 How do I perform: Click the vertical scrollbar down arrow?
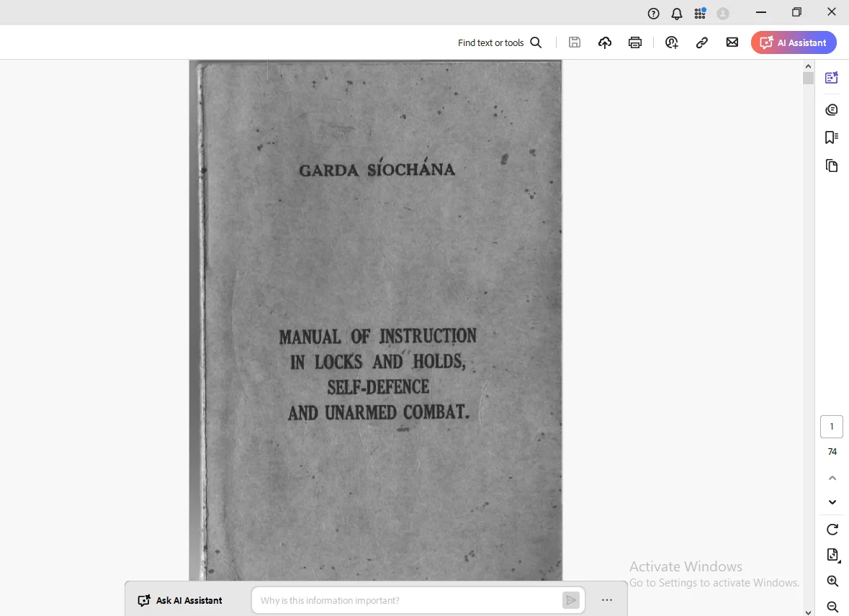click(809, 612)
